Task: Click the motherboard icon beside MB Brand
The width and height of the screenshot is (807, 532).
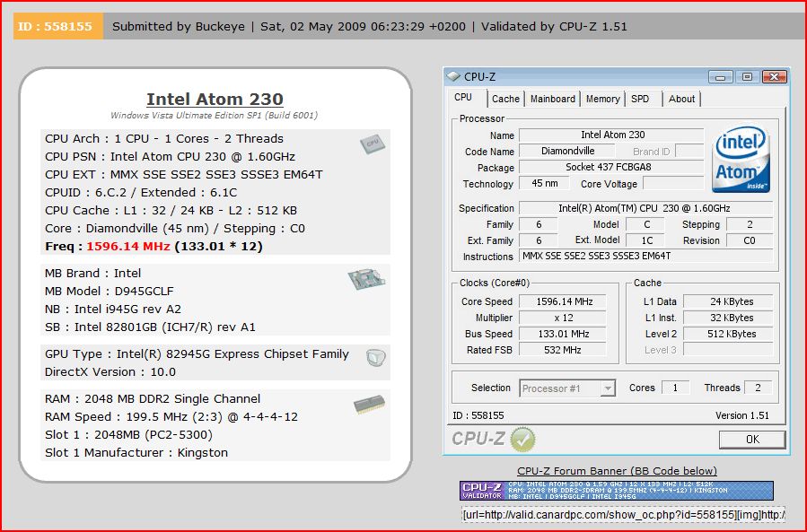Action: (366, 279)
